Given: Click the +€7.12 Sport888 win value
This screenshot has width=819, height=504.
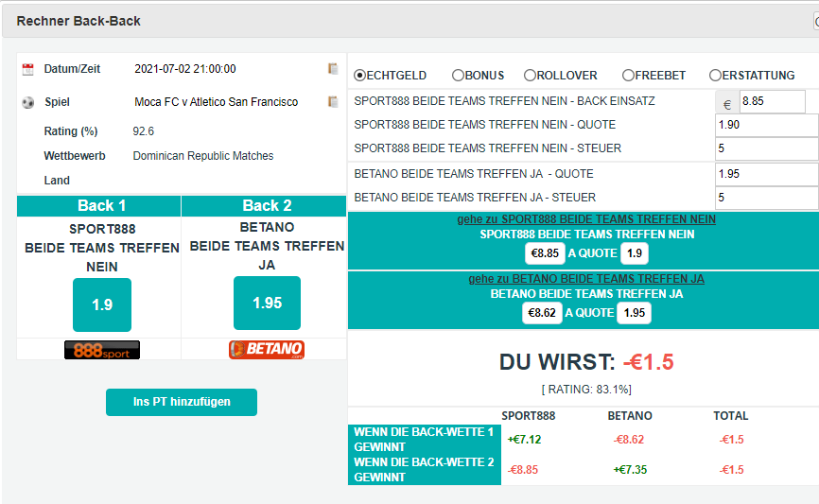Looking at the screenshot, I should (x=524, y=440).
